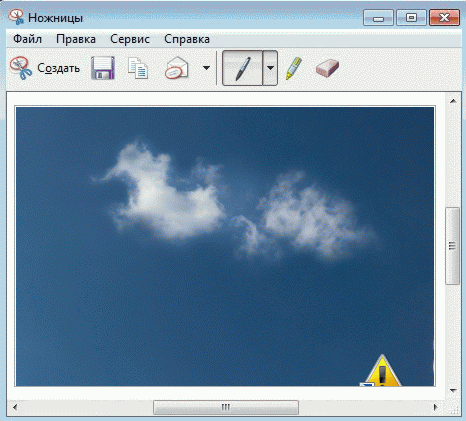466x421 pixels.
Task: Click the scissors Create snip icon
Action: click(x=21, y=68)
